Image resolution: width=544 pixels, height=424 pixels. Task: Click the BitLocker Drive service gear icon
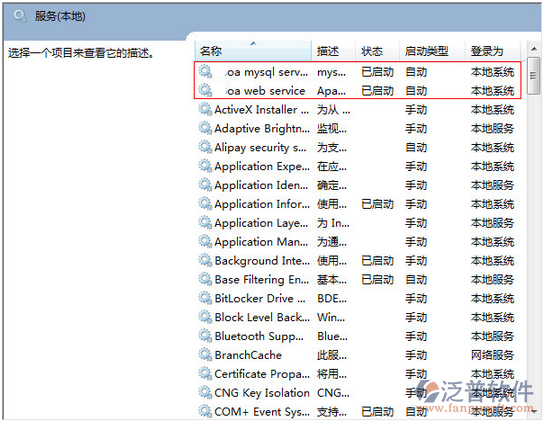pos(205,298)
